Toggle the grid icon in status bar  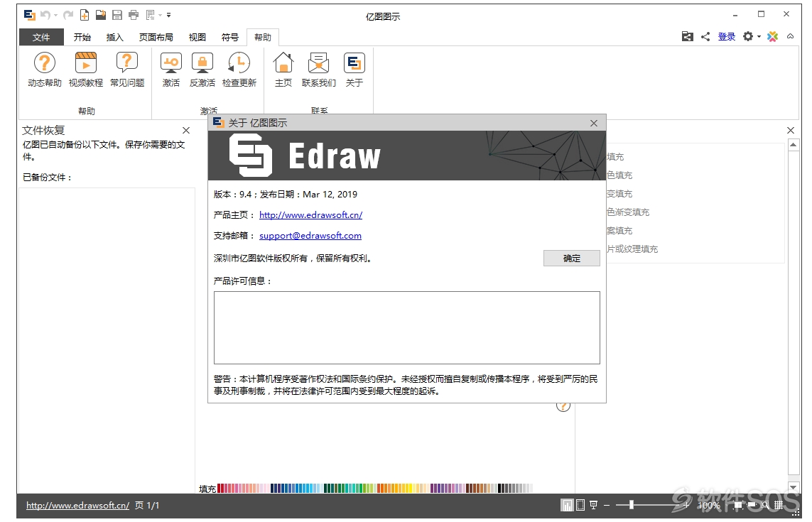click(779, 505)
